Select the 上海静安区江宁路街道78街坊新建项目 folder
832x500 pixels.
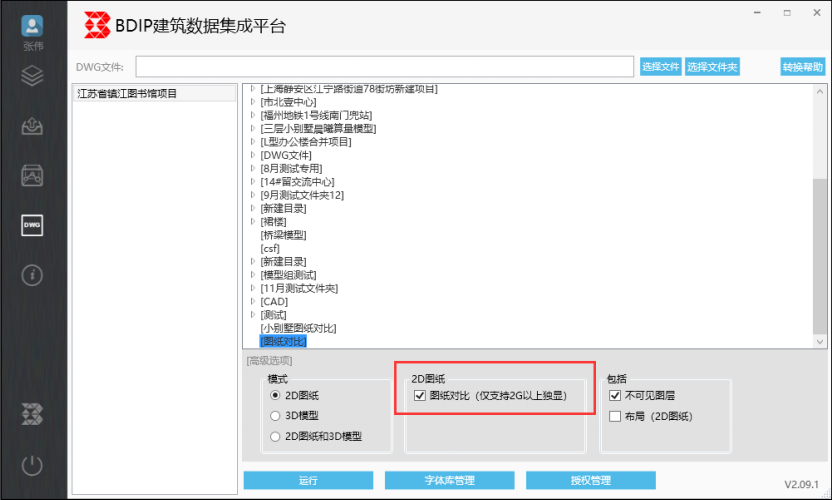(349, 89)
